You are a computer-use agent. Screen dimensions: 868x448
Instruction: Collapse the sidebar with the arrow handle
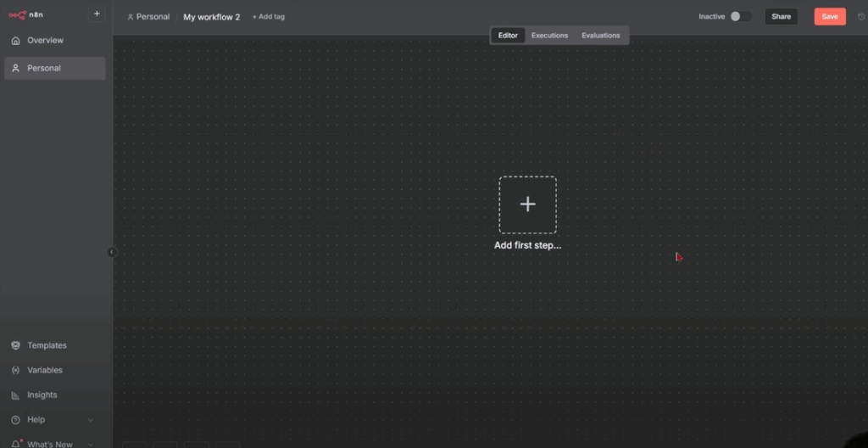pyautogui.click(x=112, y=252)
